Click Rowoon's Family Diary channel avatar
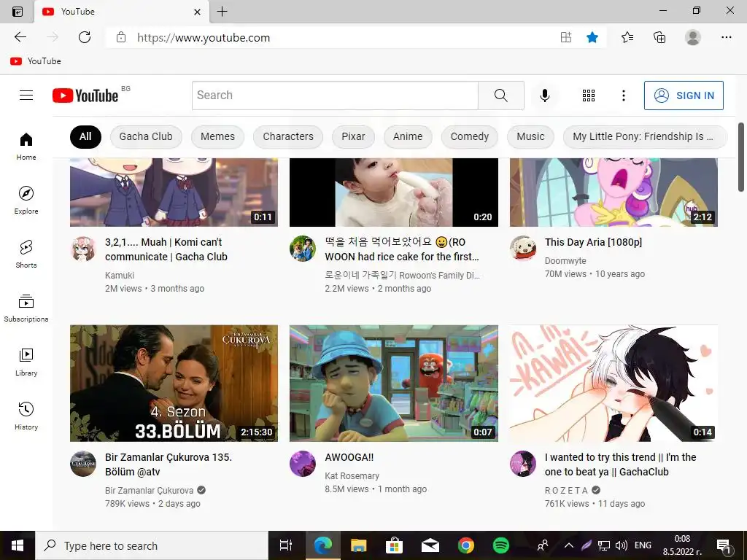The width and height of the screenshot is (747, 560). 303,249
